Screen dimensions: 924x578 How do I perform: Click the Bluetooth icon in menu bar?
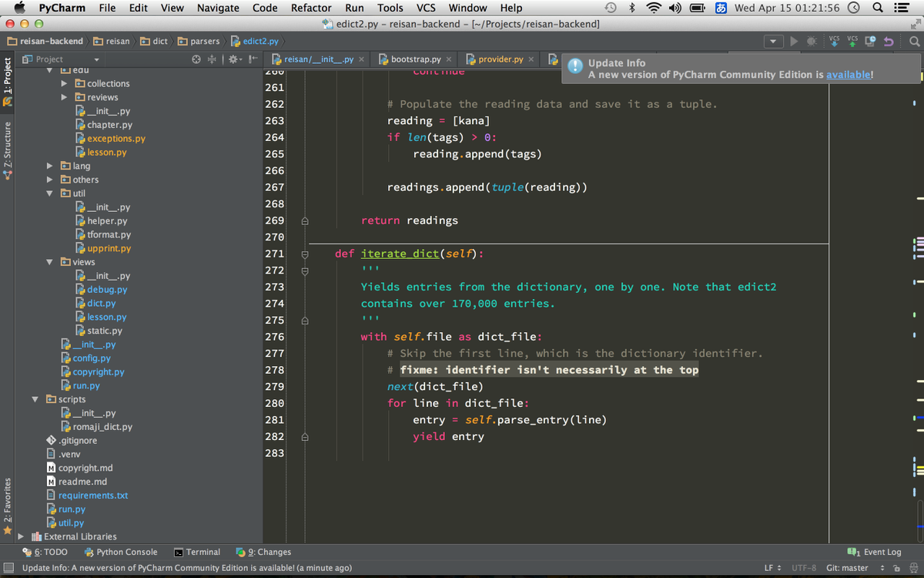point(632,8)
